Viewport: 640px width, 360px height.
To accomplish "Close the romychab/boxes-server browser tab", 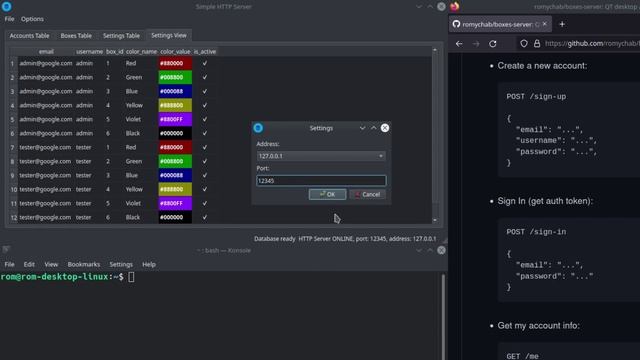I will (x=544, y=24).
